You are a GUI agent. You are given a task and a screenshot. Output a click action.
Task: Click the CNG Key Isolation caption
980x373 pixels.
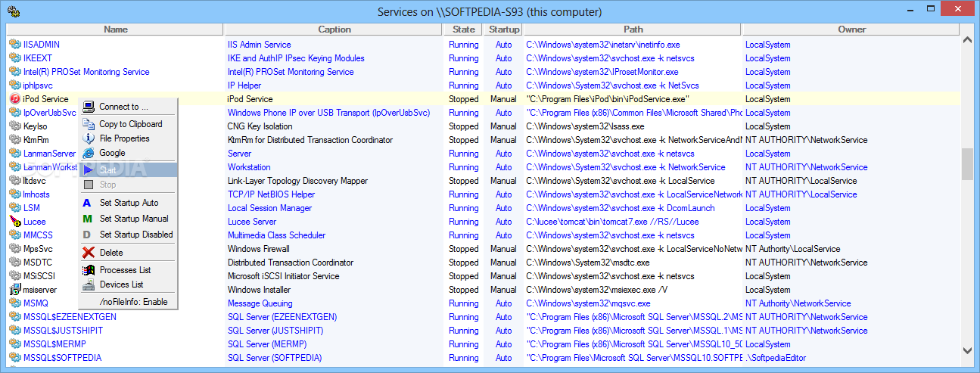click(x=260, y=126)
